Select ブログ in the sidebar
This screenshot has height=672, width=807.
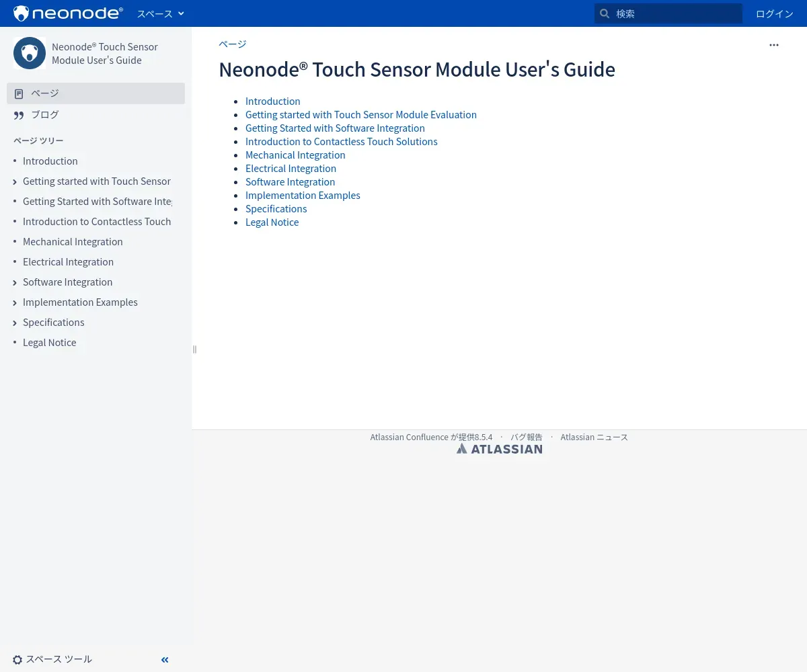[95, 115]
